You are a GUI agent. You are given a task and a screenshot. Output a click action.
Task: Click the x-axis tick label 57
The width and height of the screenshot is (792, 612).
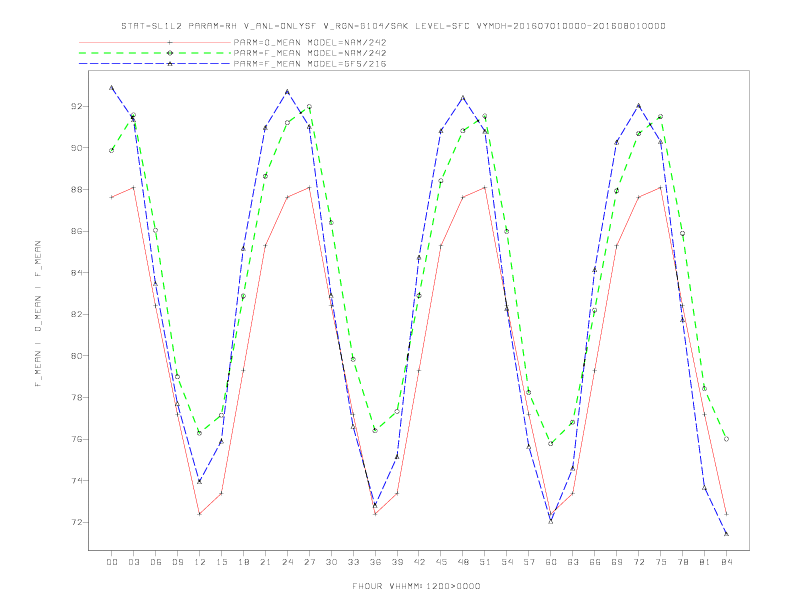click(529, 562)
